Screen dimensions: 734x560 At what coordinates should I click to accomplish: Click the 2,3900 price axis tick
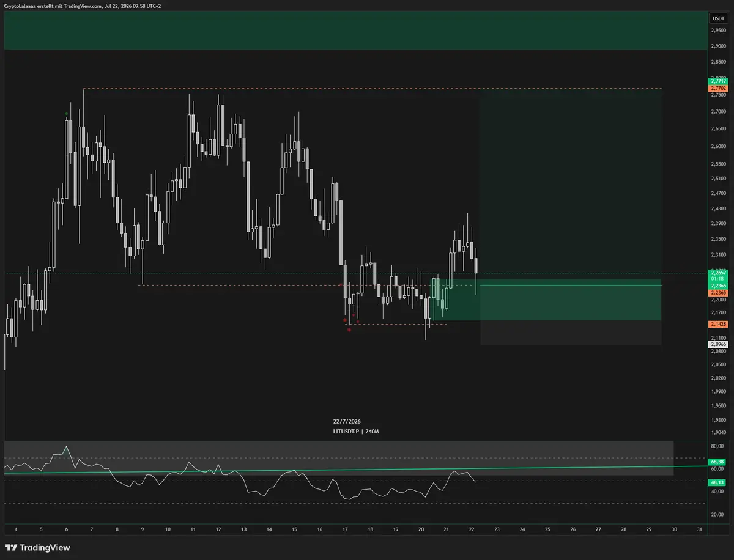pyautogui.click(x=718, y=224)
